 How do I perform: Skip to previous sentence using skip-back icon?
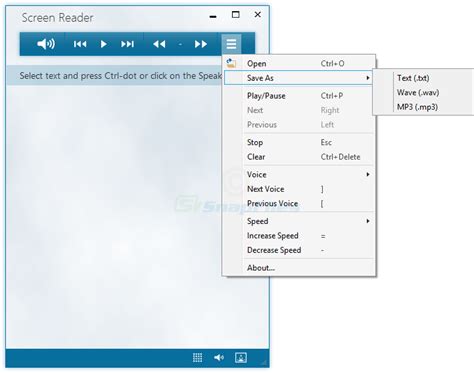pyautogui.click(x=80, y=44)
